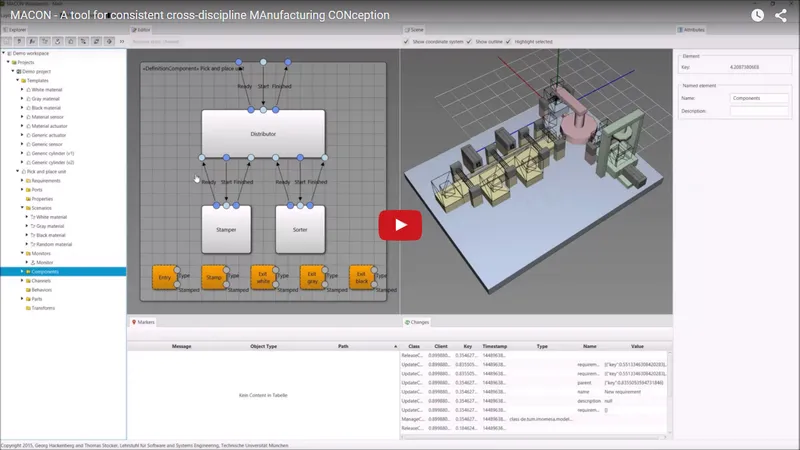Image resolution: width=800 pixels, height=450 pixels.
Task: Expand the Channels folder node
Action: [x=22, y=281]
